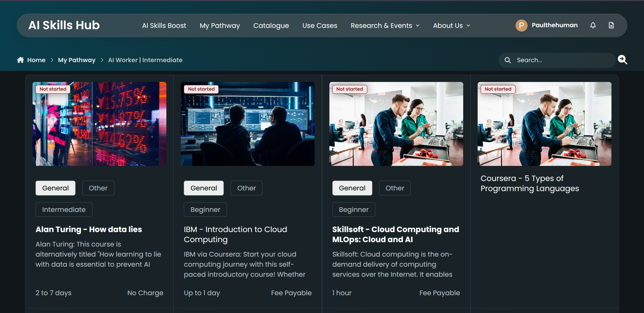The height and width of the screenshot is (313, 644).
Task: Click the Paulthehuman username
Action: click(554, 25)
